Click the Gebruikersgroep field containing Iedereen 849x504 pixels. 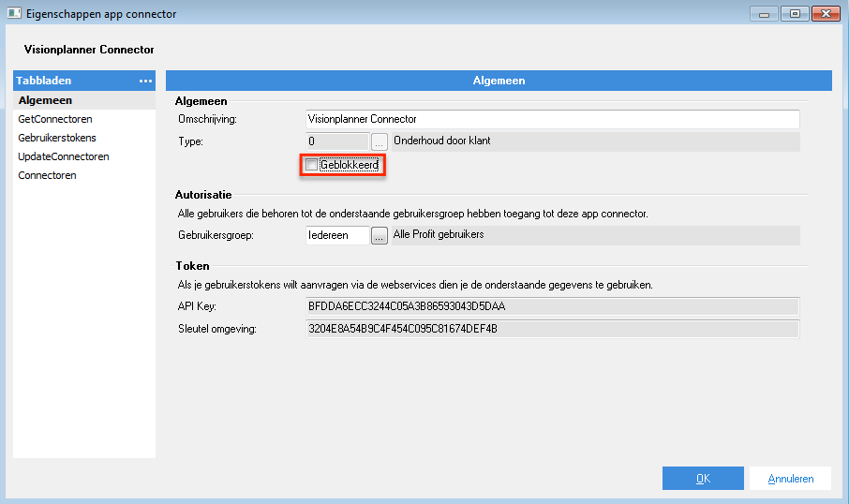337,235
